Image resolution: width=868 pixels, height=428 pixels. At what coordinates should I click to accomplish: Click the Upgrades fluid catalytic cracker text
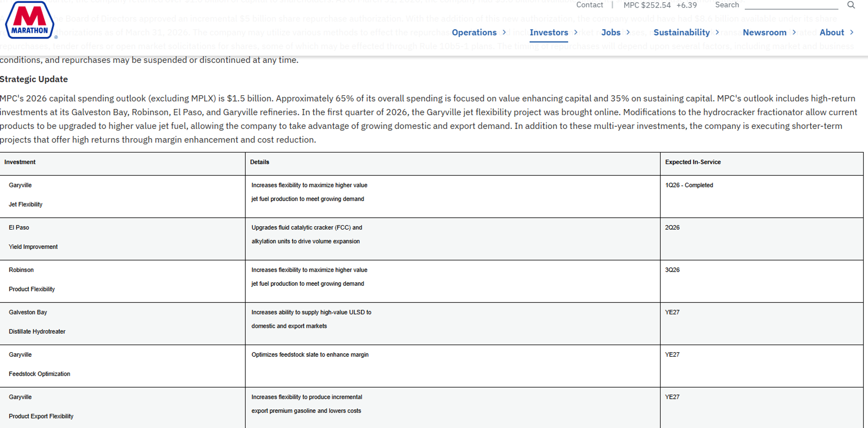(x=307, y=228)
